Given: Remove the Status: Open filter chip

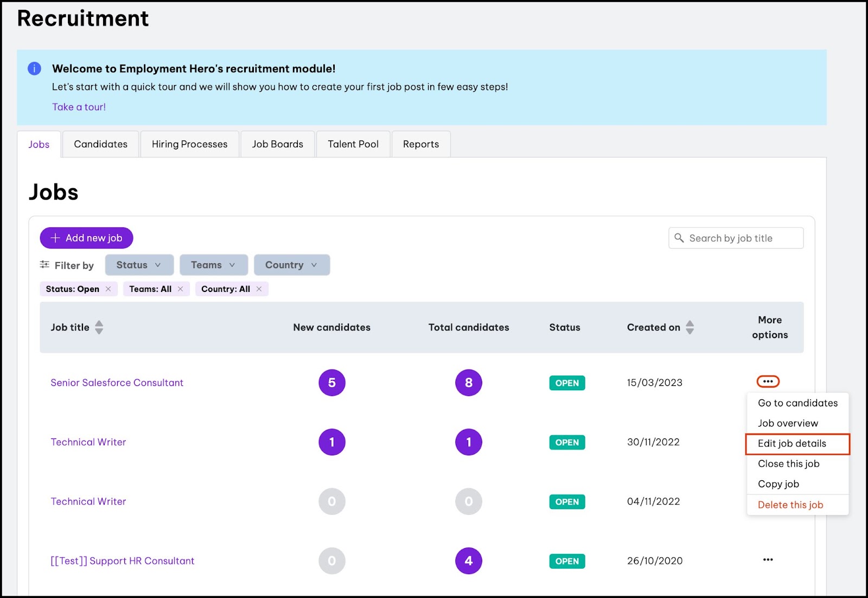Looking at the screenshot, I should pyautogui.click(x=108, y=289).
